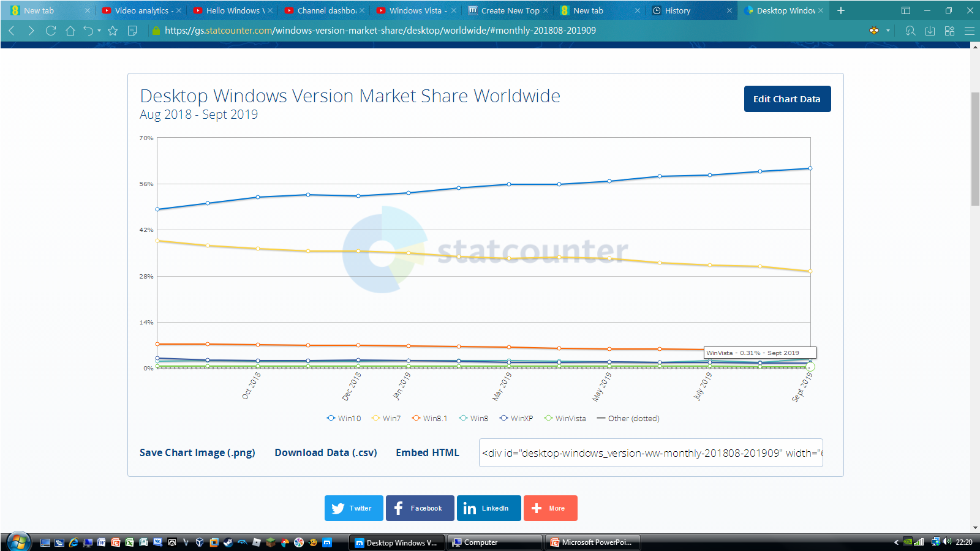Image resolution: width=980 pixels, height=551 pixels.
Task: Bookmark this page with the star icon
Action: pos(113,31)
